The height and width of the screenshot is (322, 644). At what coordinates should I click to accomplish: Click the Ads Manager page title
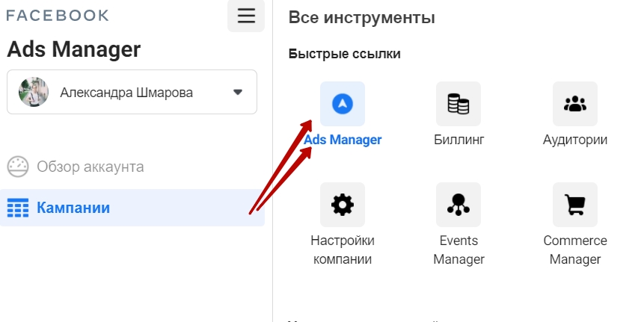pyautogui.click(x=74, y=49)
